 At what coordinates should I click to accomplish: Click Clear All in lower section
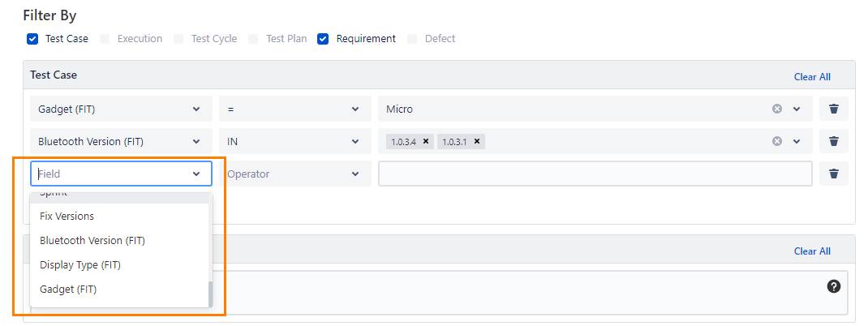click(812, 251)
